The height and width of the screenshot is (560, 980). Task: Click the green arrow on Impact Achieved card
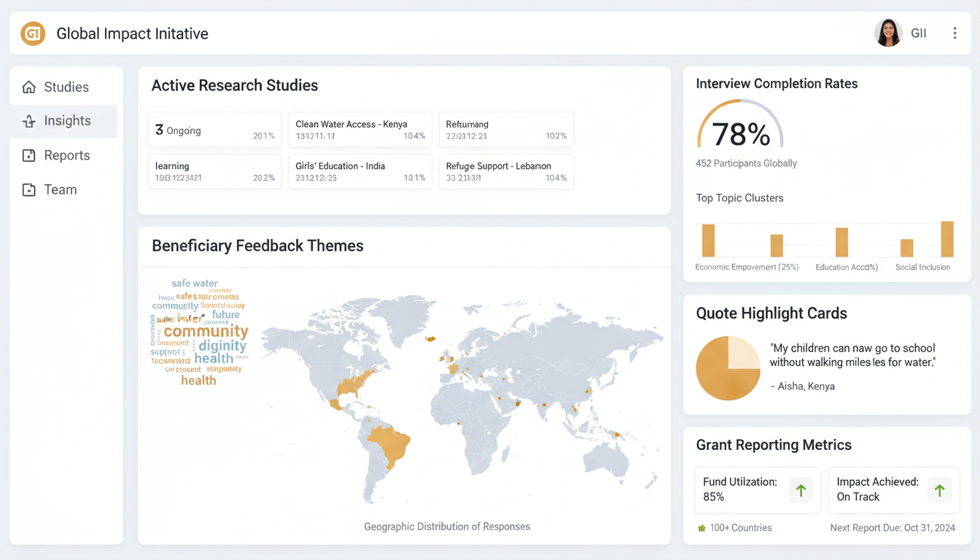[939, 490]
